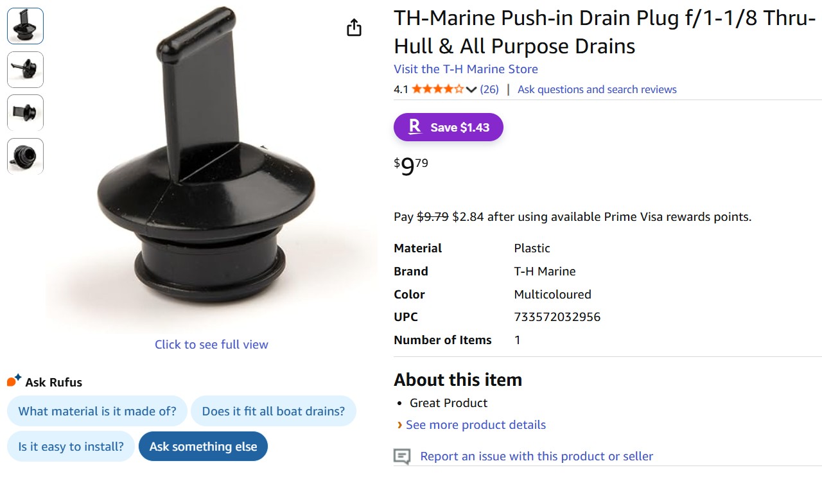Click the orange star rating icons
This screenshot has height=504, width=822.
[x=437, y=89]
